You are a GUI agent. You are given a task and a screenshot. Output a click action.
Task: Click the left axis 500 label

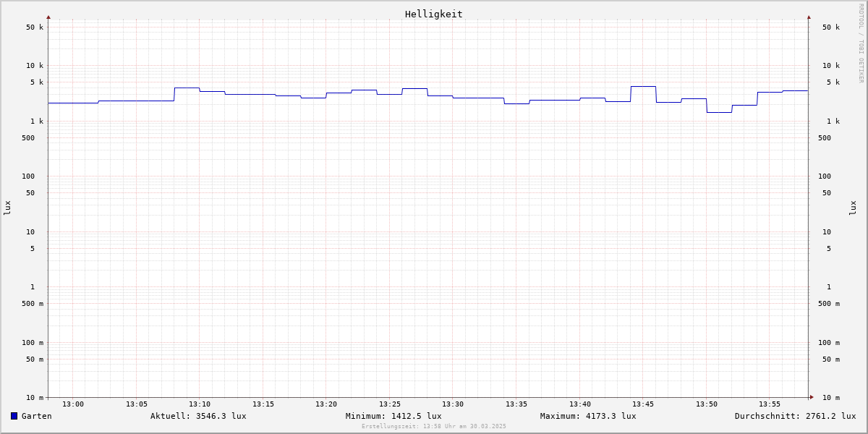(x=28, y=138)
